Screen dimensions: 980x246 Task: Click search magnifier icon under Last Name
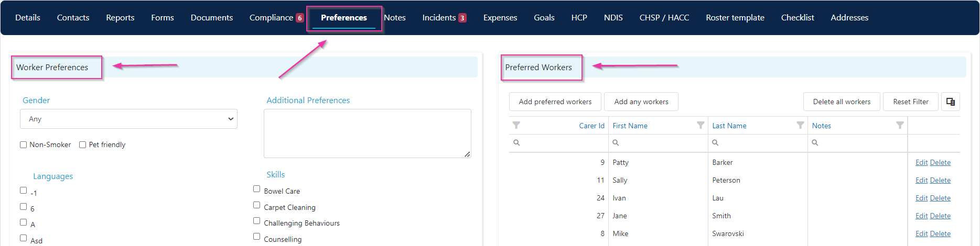(x=715, y=142)
